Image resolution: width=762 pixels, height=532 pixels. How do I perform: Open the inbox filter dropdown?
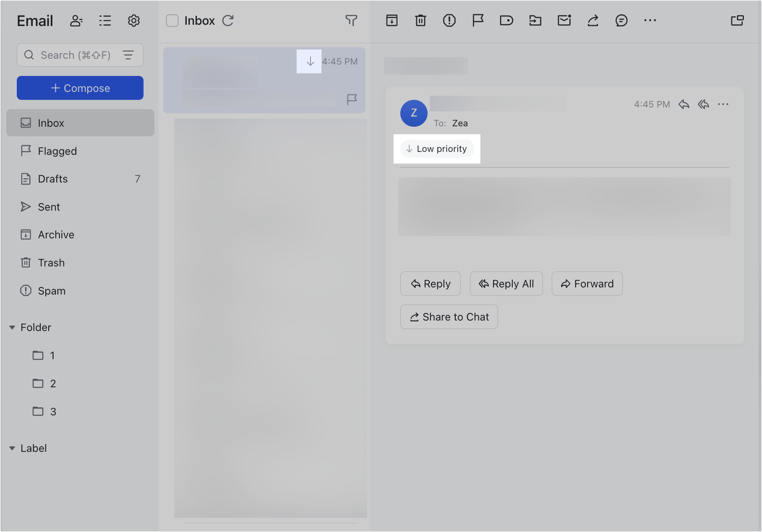point(351,21)
